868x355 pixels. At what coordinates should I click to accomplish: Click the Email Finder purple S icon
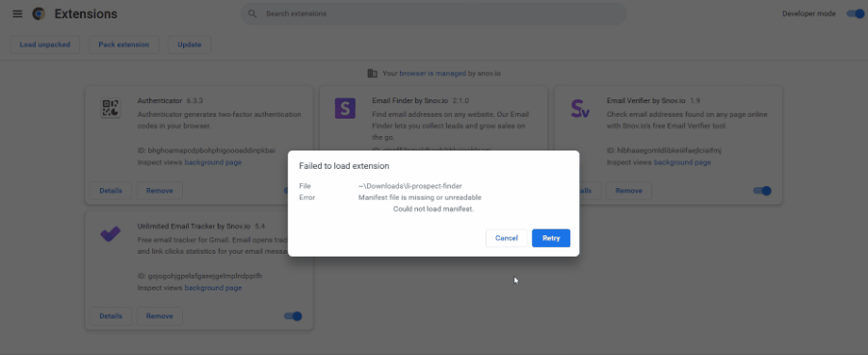pos(346,108)
